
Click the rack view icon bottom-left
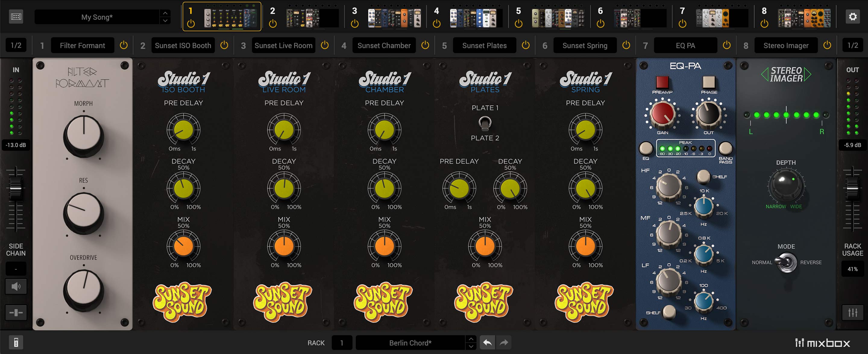coord(16,343)
